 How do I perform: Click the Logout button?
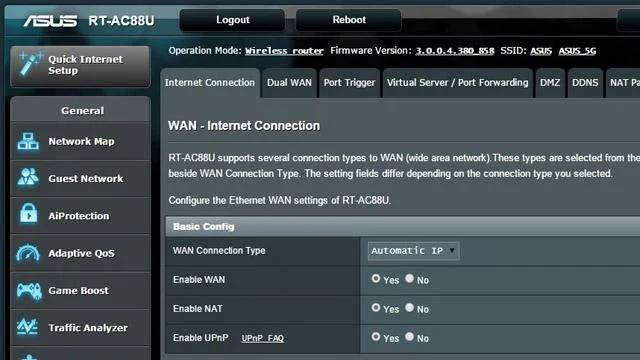click(x=232, y=20)
